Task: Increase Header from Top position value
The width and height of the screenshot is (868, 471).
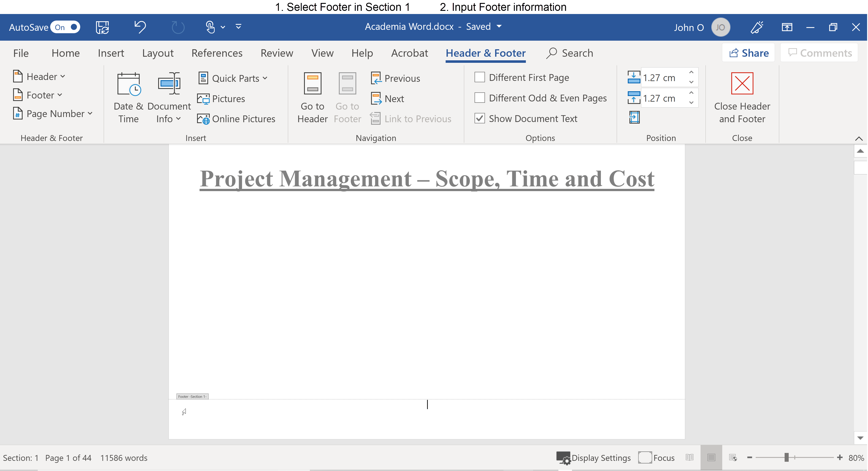Action: [x=692, y=73]
